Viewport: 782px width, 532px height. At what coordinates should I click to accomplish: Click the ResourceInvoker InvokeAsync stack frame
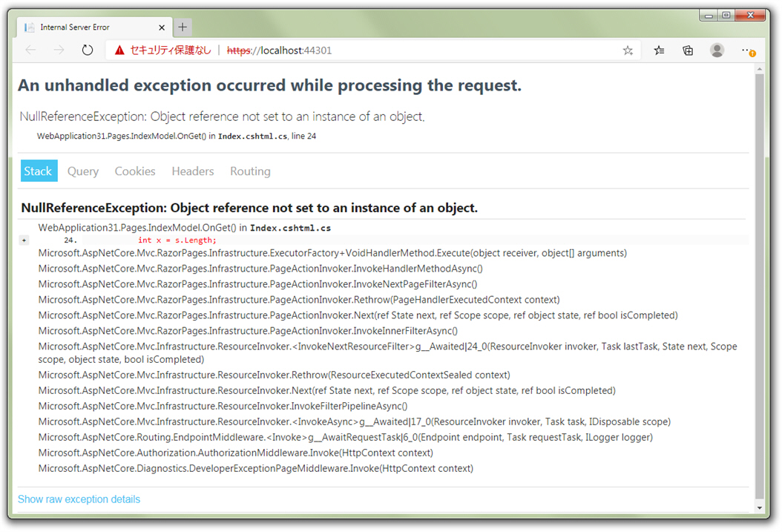[355, 421]
